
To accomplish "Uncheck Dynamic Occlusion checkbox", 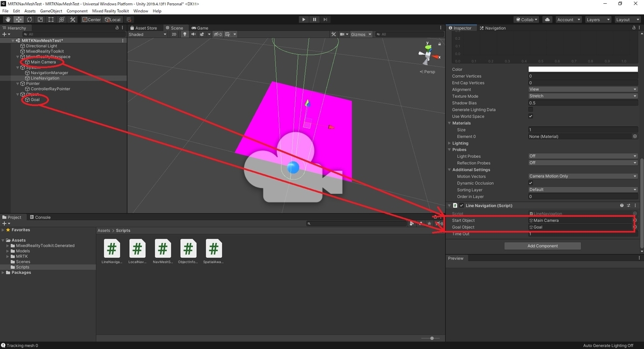I will [x=531, y=183].
